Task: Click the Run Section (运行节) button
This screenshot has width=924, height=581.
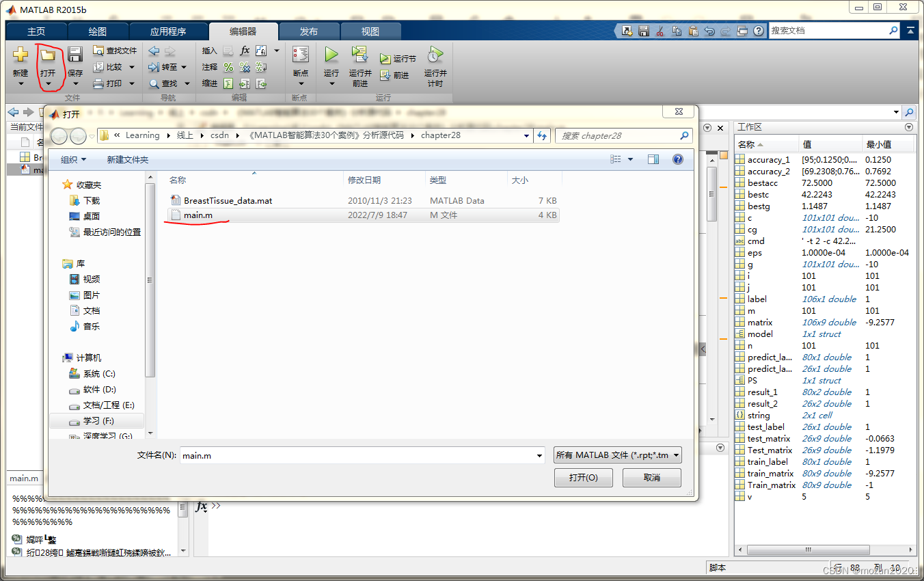Action: [398, 59]
